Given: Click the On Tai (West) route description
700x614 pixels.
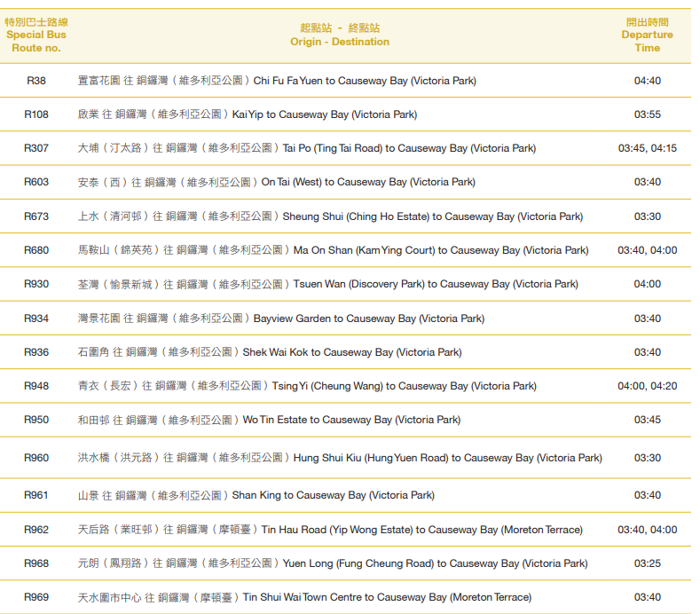Looking at the screenshot, I should (x=277, y=182).
